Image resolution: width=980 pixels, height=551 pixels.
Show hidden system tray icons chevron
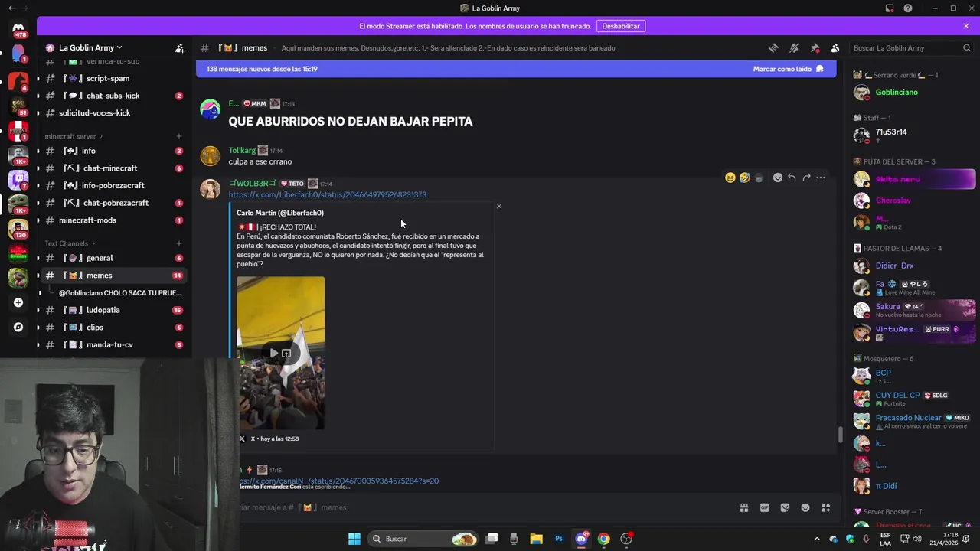tap(816, 539)
